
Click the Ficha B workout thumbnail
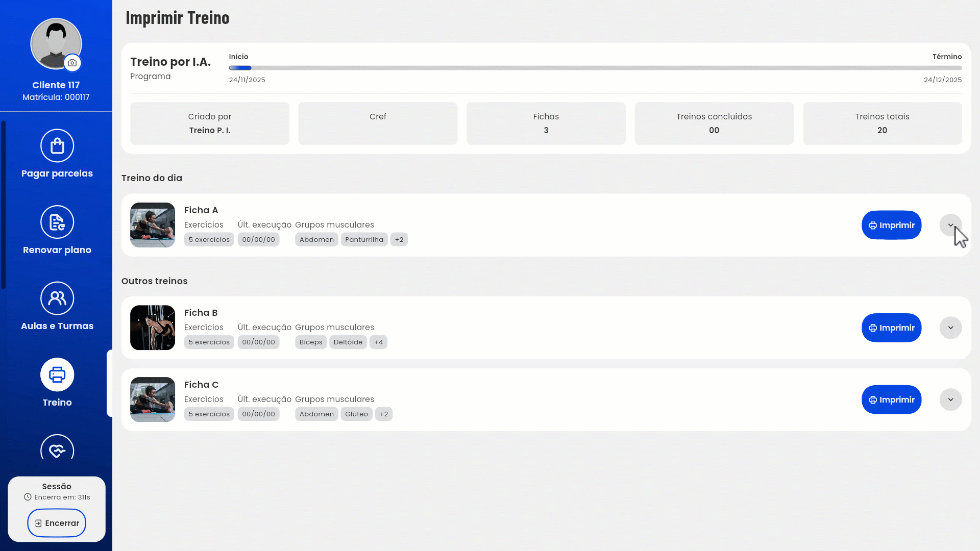point(153,328)
